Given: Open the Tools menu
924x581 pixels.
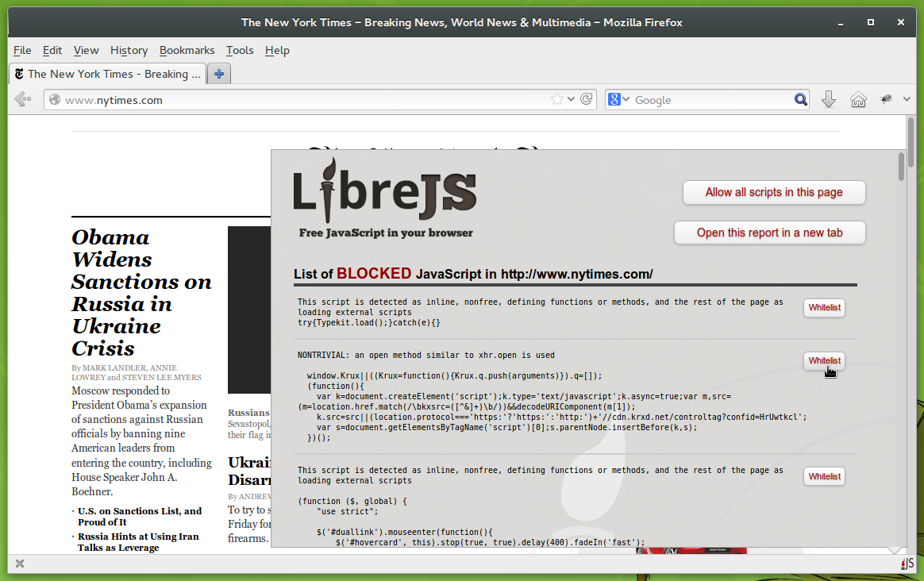Looking at the screenshot, I should click(x=239, y=50).
